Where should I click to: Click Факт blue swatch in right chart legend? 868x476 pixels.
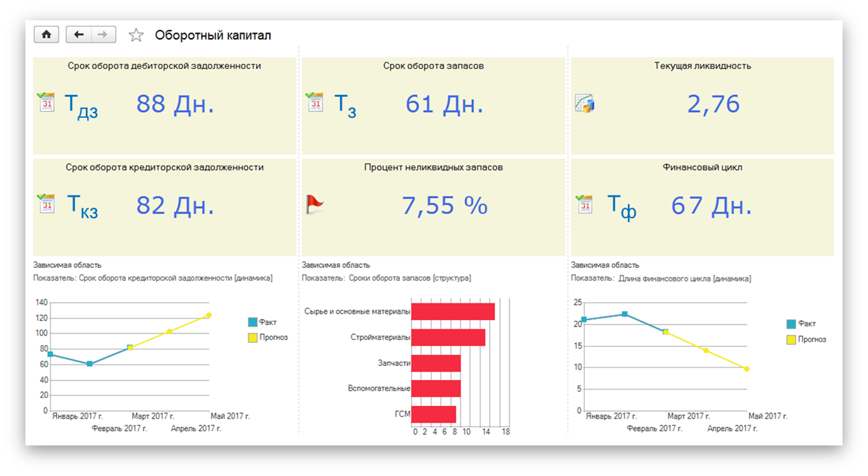click(x=791, y=325)
